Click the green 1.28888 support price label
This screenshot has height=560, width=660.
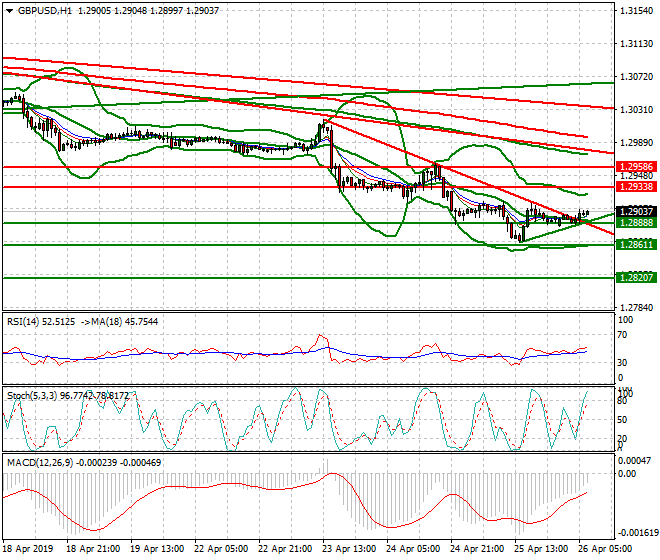[636, 222]
